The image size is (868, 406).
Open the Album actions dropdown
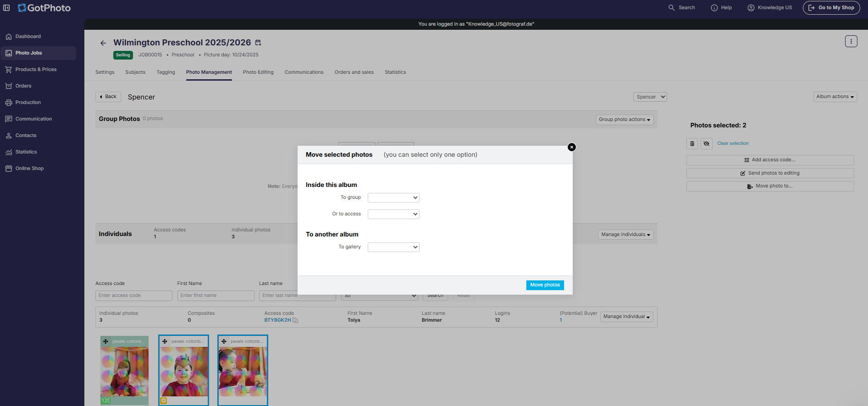coord(835,97)
